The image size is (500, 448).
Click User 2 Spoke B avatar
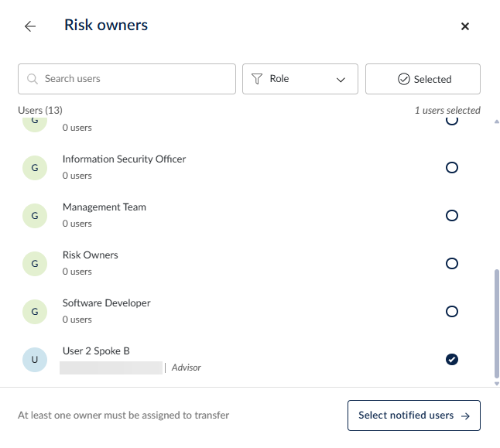tap(34, 359)
